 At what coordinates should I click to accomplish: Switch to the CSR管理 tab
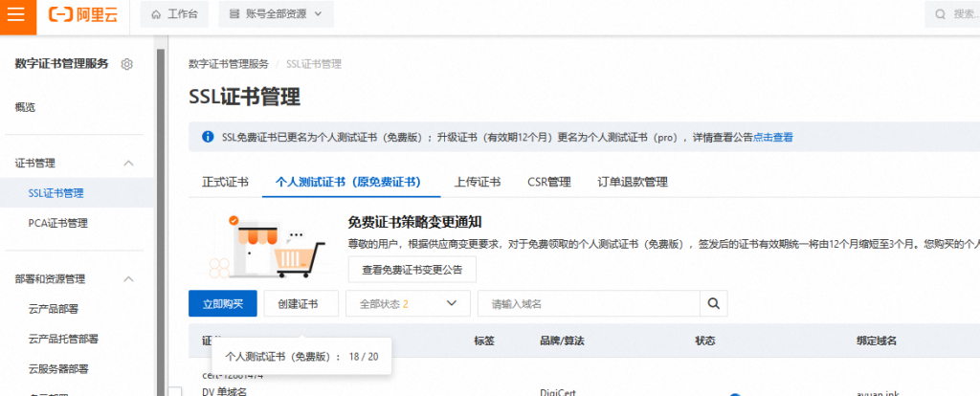pos(548,182)
